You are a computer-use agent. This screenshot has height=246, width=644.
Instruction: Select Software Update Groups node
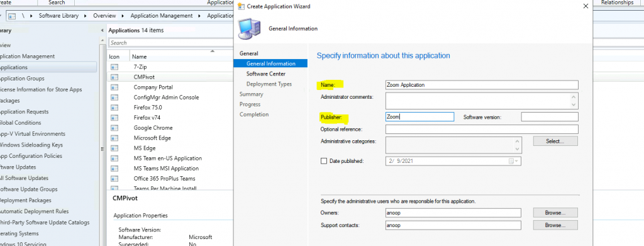point(28,189)
